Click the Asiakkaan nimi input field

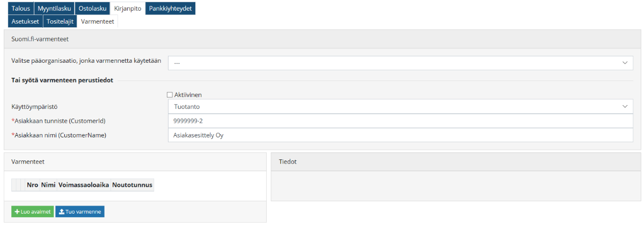click(400, 135)
